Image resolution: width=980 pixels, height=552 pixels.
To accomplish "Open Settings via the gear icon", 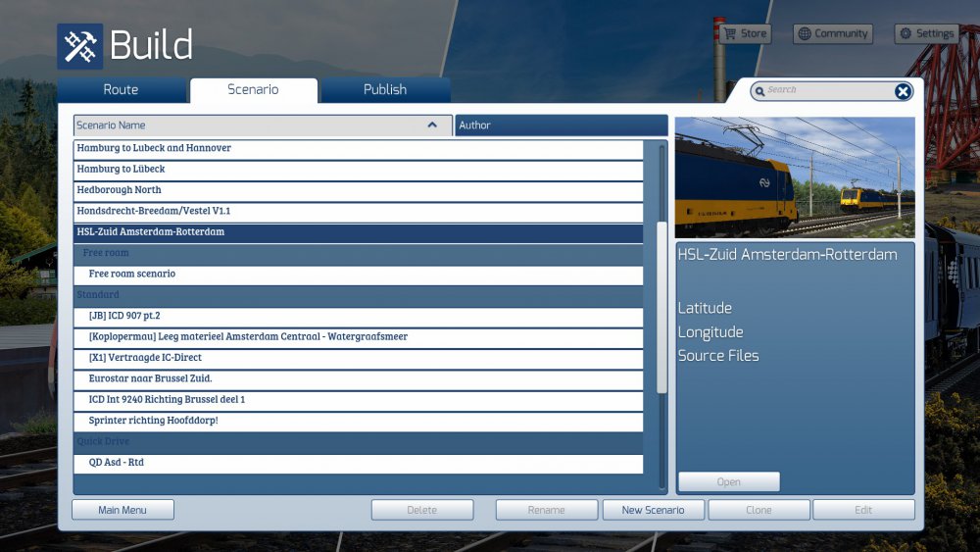I will pyautogui.click(x=906, y=33).
